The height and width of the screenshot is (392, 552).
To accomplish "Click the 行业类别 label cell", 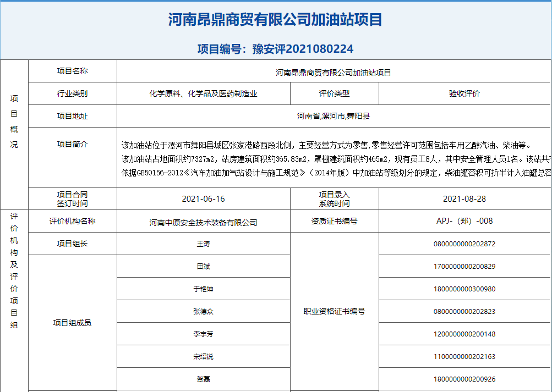I will click(73, 93).
